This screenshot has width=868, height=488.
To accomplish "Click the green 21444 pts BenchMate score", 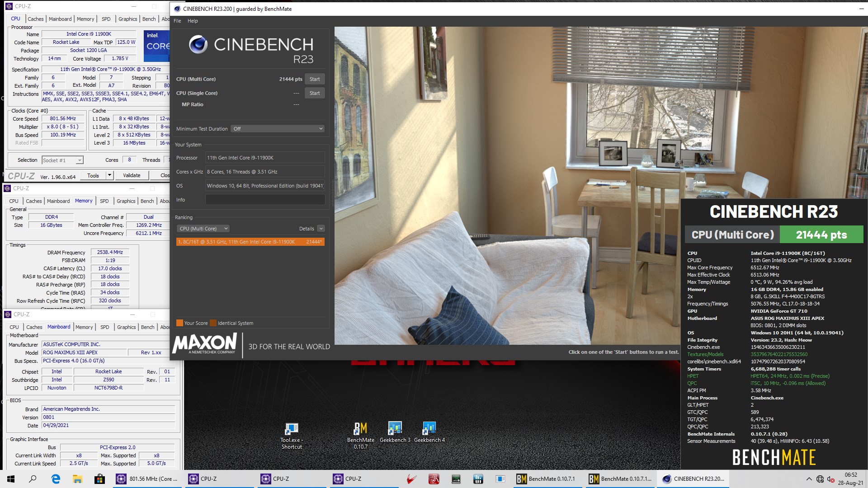I will (821, 235).
